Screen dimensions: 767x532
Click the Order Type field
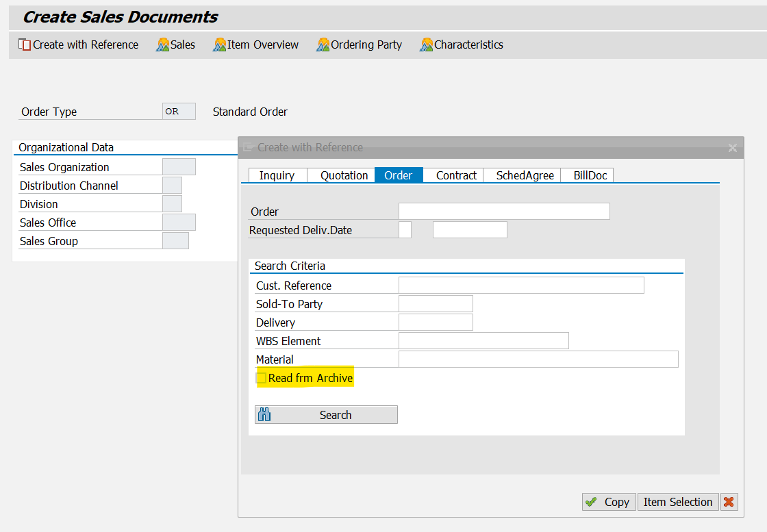[x=179, y=111]
